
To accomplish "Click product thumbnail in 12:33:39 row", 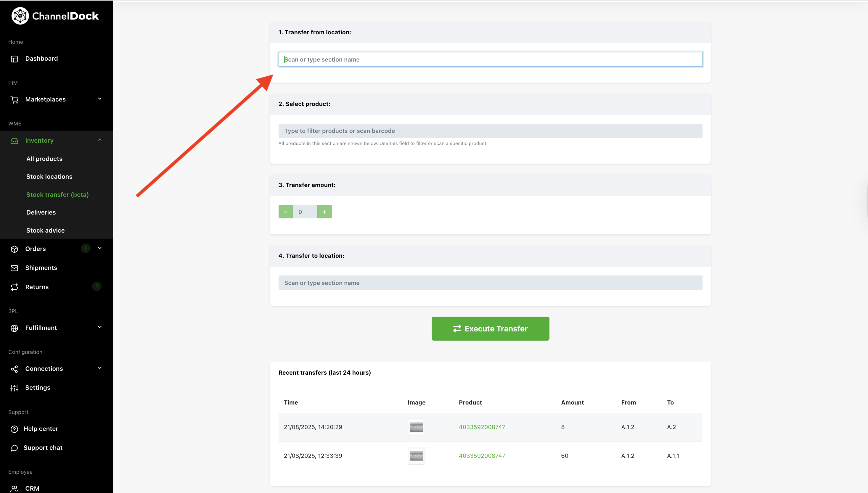I will tap(416, 456).
